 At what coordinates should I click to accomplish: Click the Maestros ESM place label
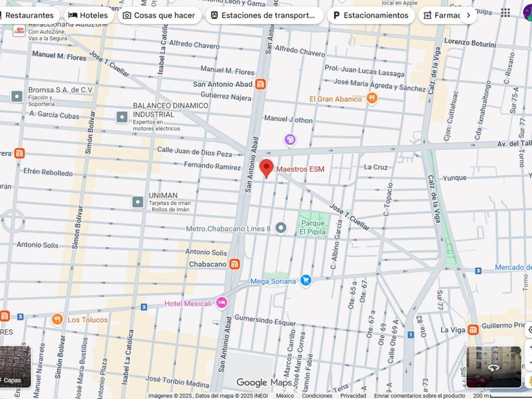pyautogui.click(x=300, y=169)
